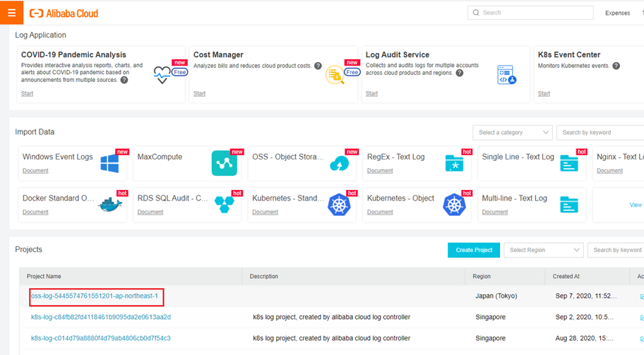Open Document link under Multi-line - Text Log

pos(495,212)
